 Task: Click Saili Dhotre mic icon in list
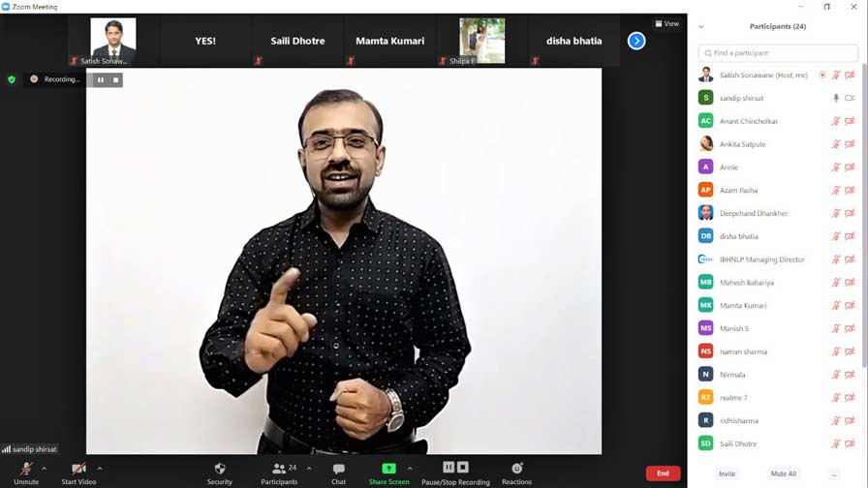[836, 443]
